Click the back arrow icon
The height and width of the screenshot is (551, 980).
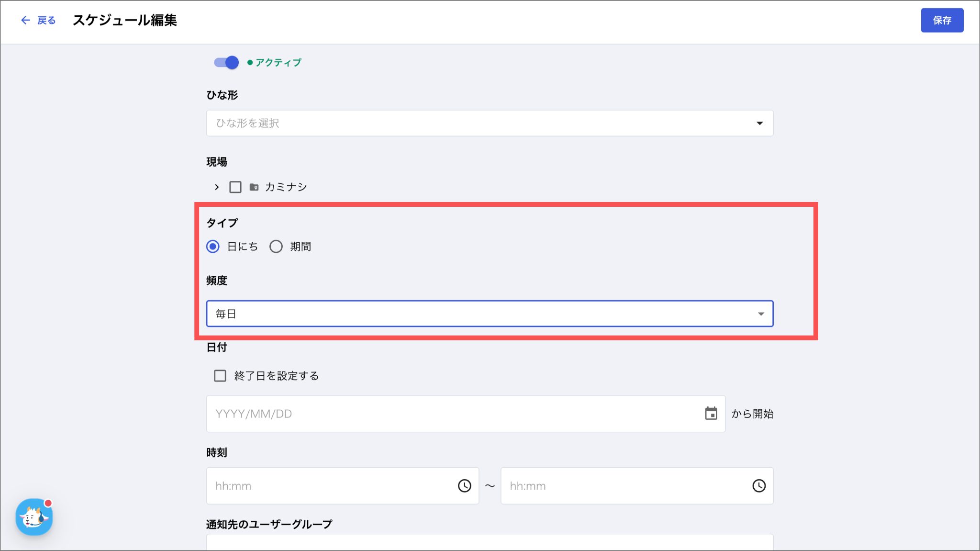(25, 20)
